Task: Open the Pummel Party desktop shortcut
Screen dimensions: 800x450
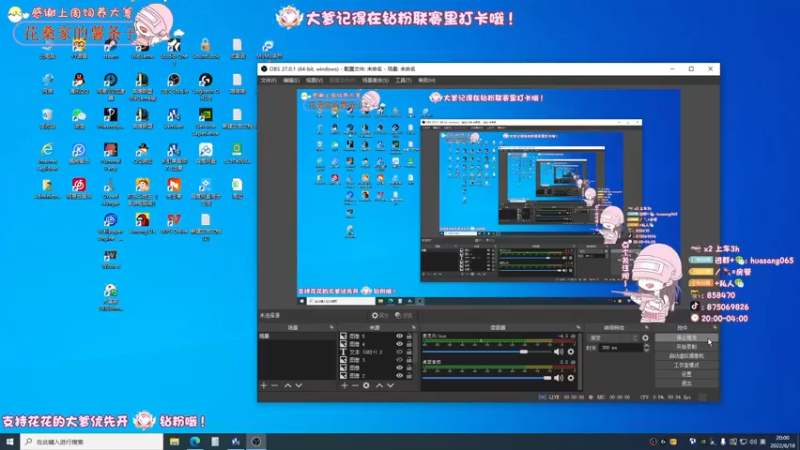Action: (x=110, y=156)
